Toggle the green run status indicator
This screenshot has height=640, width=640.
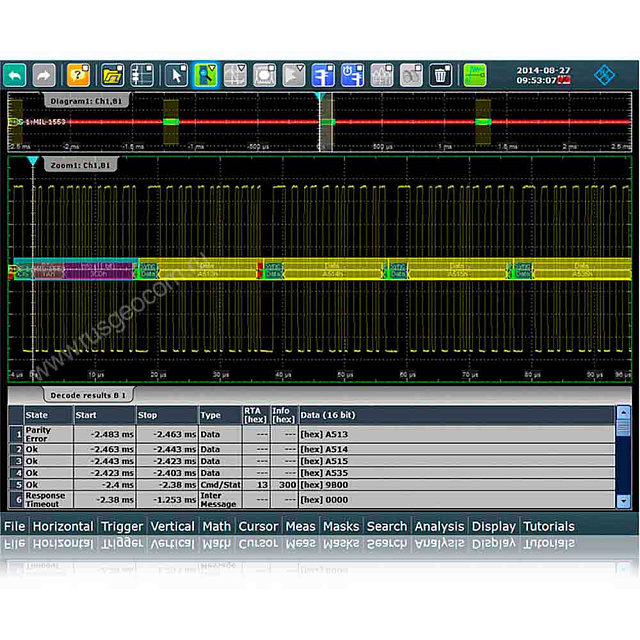click(x=475, y=75)
